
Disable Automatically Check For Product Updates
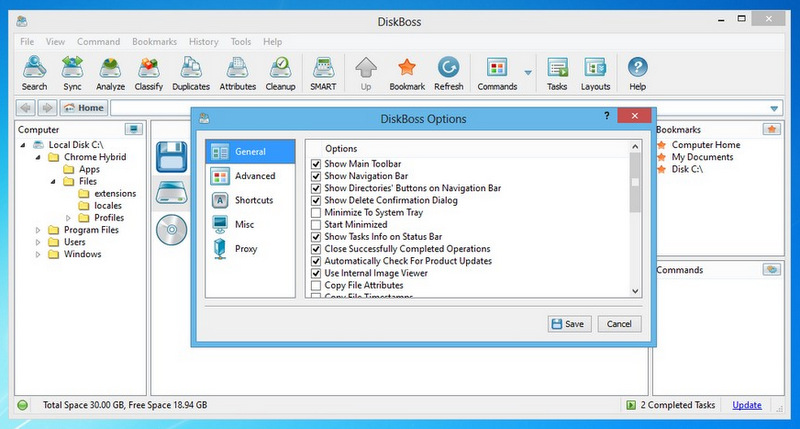[316, 261]
